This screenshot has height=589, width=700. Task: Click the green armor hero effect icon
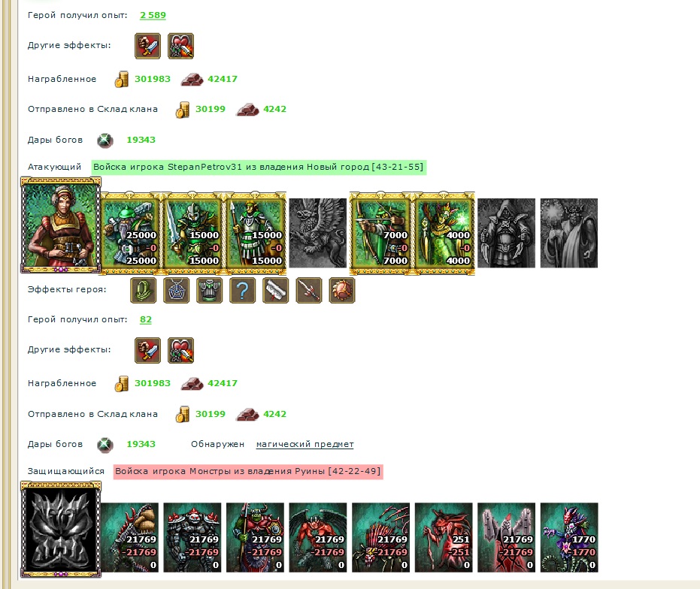[209, 291]
